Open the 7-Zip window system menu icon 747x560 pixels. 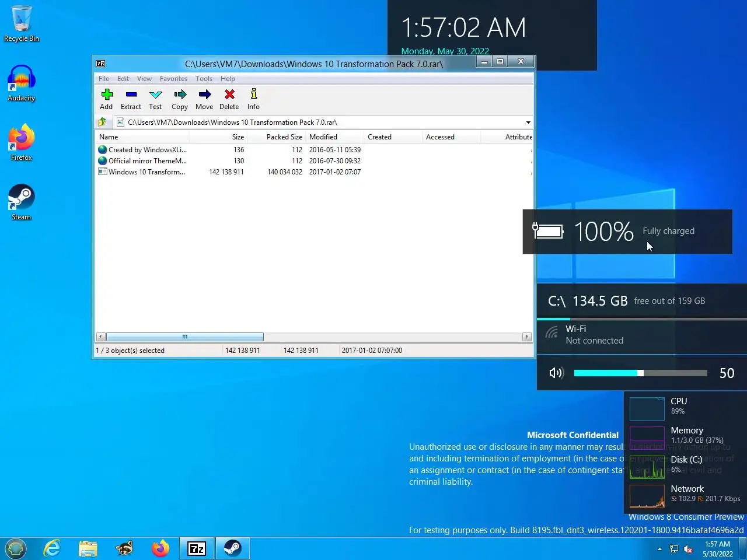pyautogui.click(x=100, y=64)
